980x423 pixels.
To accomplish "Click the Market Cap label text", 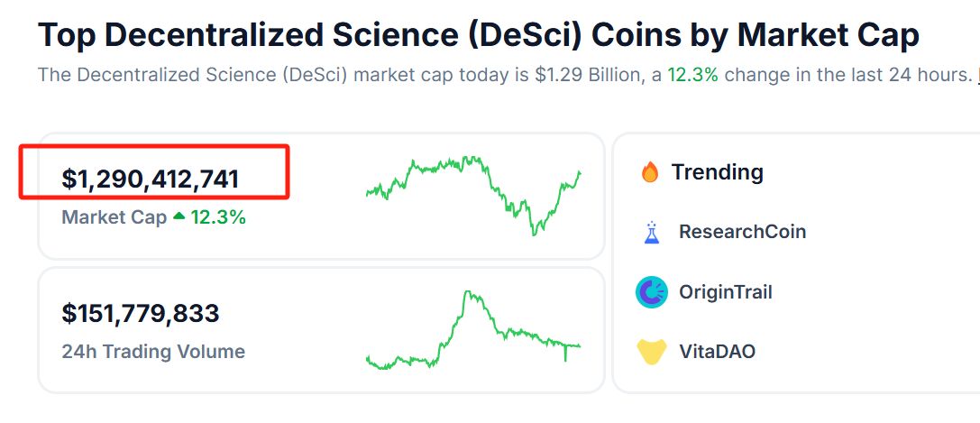I will click(x=114, y=217).
